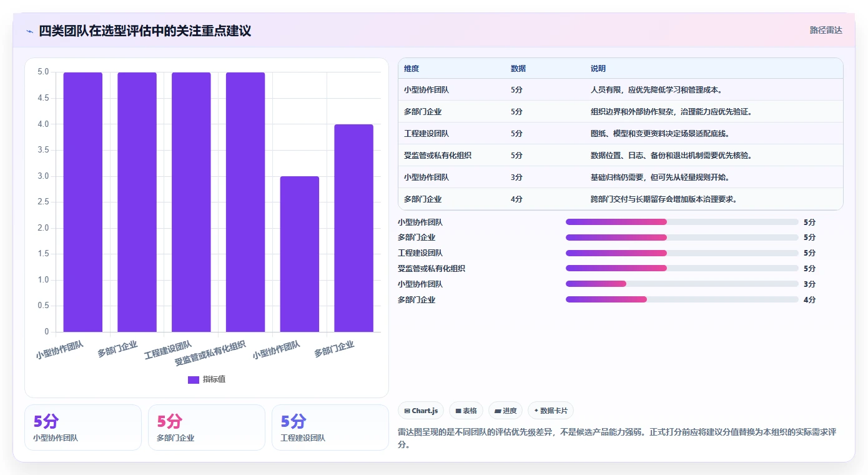Click the 数据卡片 chip

pyautogui.click(x=550, y=411)
